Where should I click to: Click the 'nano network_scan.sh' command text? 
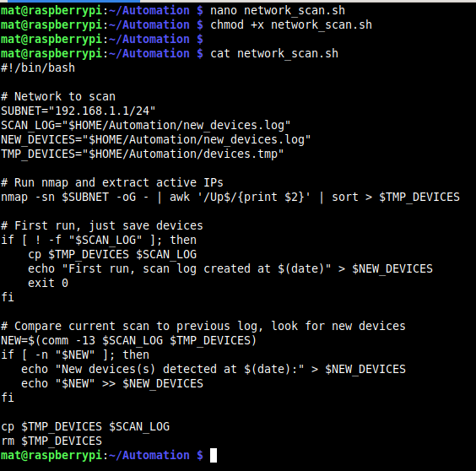point(278,11)
